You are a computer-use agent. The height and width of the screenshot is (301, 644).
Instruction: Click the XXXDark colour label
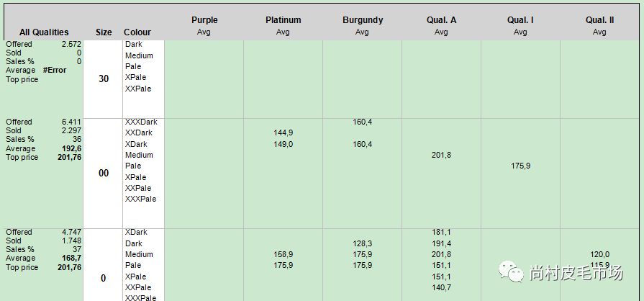click(140, 122)
